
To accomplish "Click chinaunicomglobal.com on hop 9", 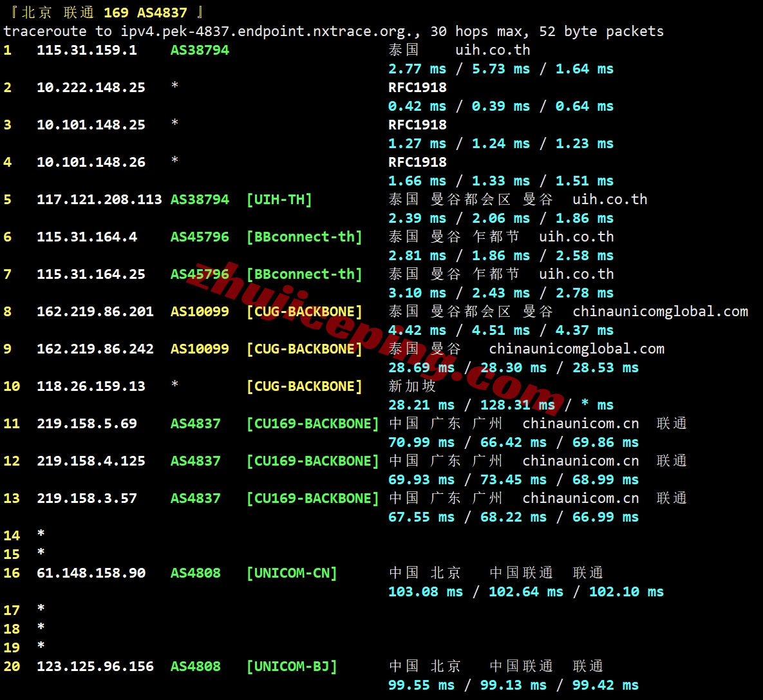I will coord(577,349).
